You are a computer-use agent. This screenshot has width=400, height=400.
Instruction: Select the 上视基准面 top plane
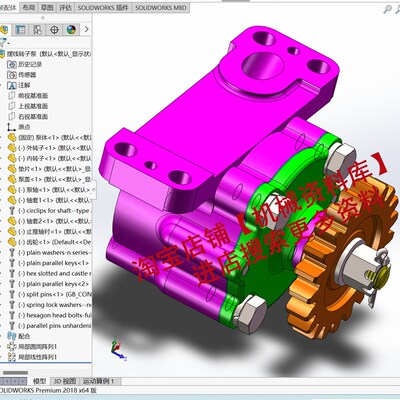[28, 106]
